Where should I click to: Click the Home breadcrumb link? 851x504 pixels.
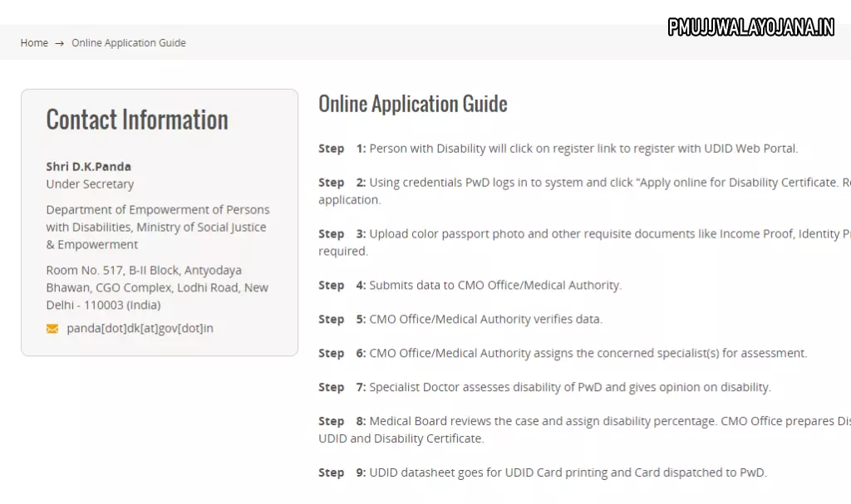tap(34, 43)
